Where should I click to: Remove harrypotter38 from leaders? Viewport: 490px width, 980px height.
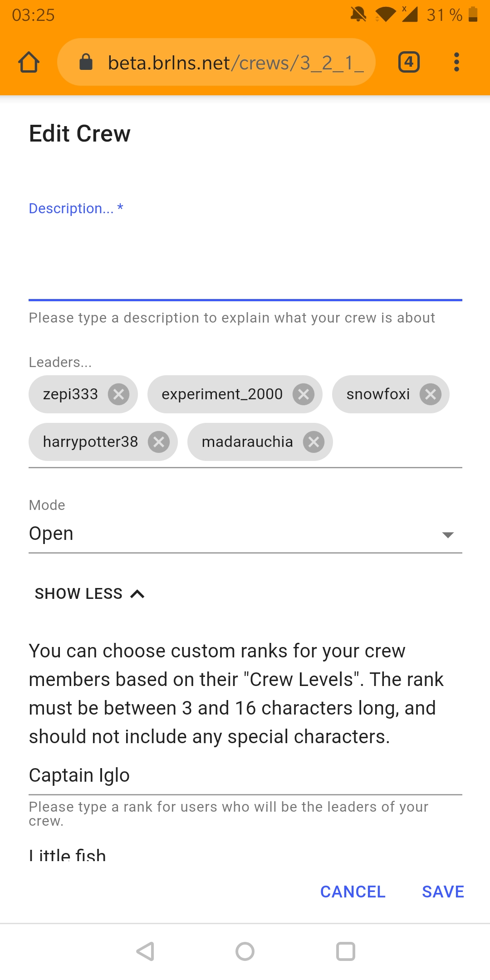coord(159,442)
